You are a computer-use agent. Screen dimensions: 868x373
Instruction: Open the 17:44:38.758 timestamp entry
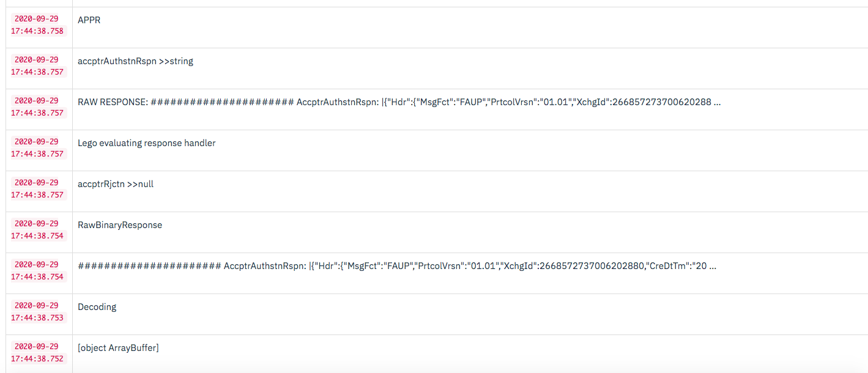[x=37, y=25]
